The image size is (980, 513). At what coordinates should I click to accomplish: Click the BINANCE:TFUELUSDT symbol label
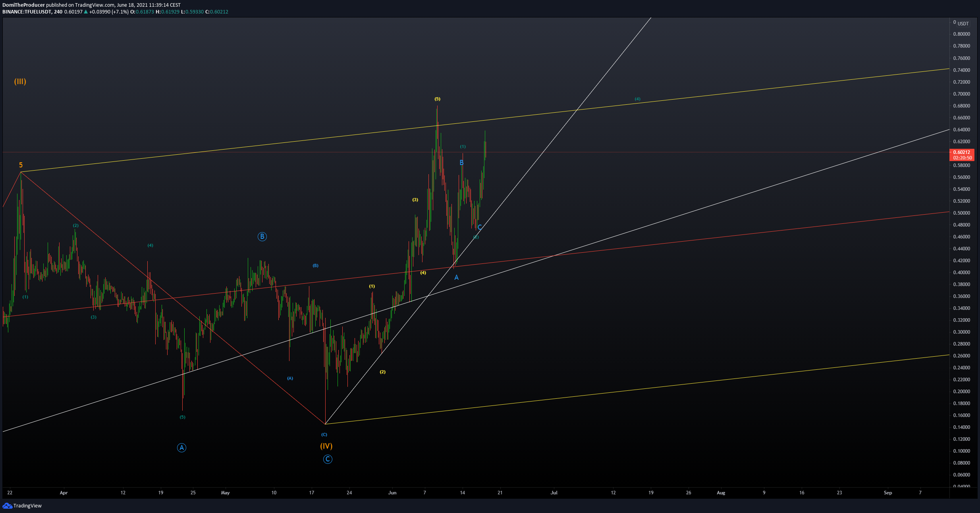click(x=27, y=12)
